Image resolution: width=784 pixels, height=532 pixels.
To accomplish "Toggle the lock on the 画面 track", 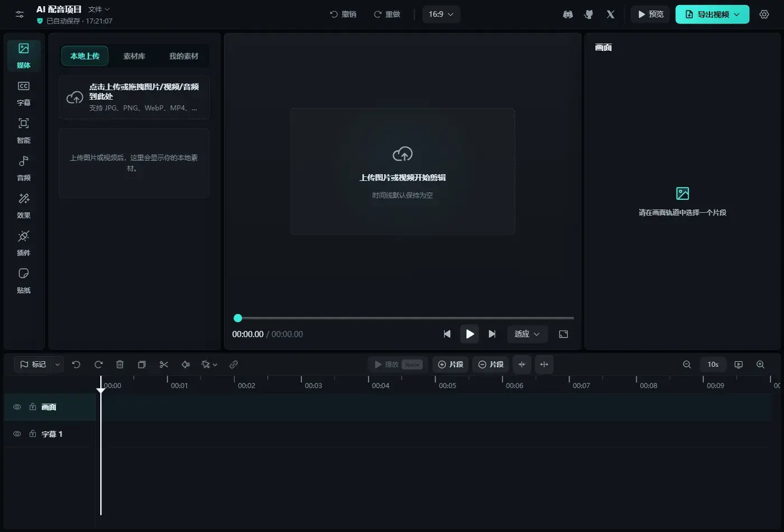I will 32,407.
